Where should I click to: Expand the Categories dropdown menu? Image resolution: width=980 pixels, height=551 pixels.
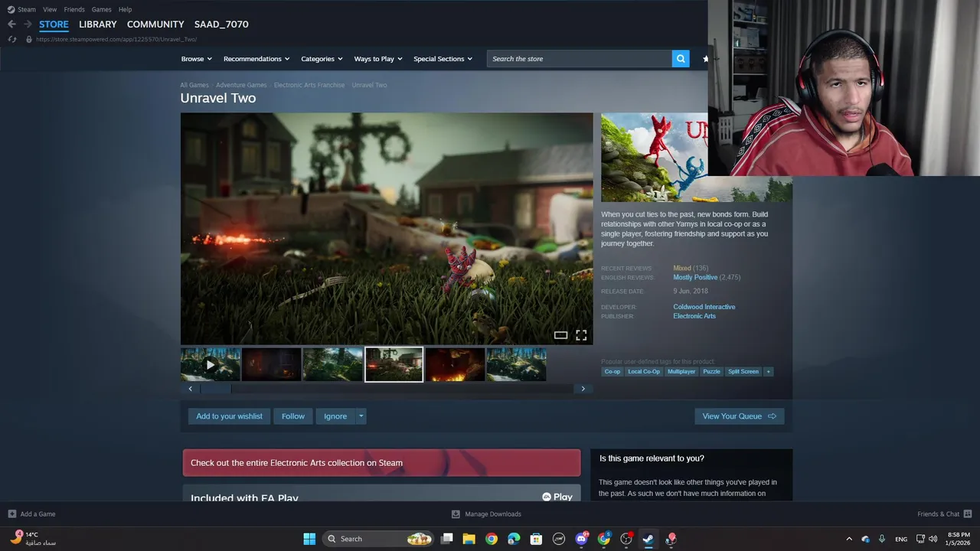[322, 59]
